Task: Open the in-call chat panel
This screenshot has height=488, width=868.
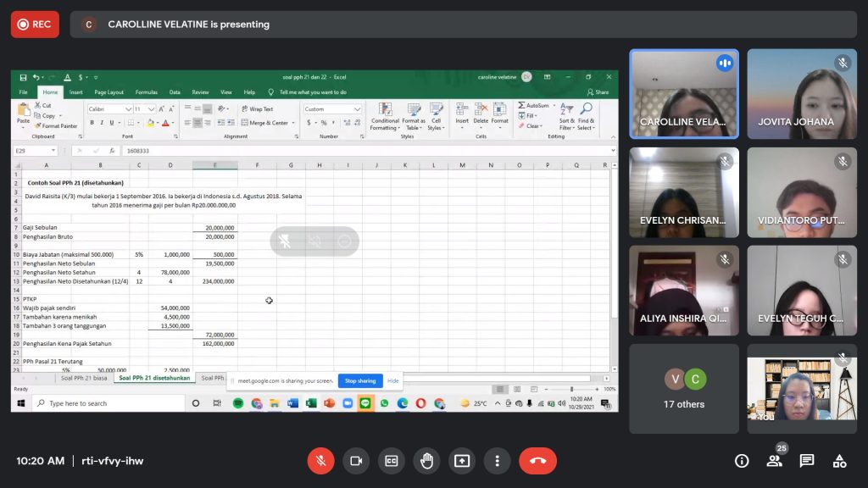Action: tap(807, 461)
